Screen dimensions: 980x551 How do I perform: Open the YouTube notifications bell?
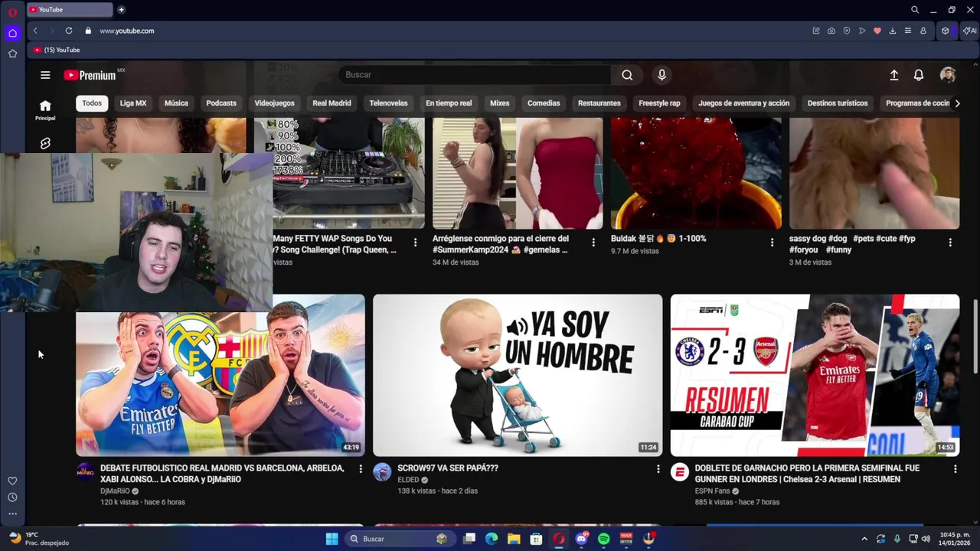click(x=919, y=75)
